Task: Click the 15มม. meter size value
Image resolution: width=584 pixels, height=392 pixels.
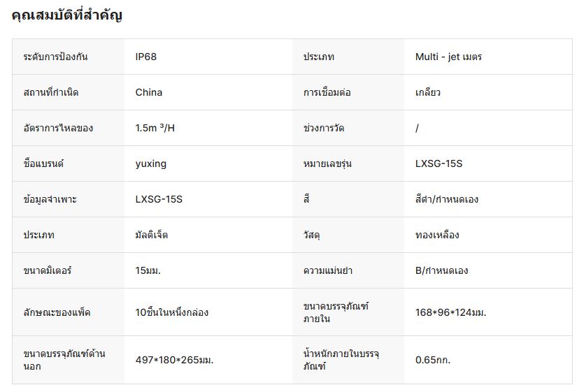Action: (148, 270)
